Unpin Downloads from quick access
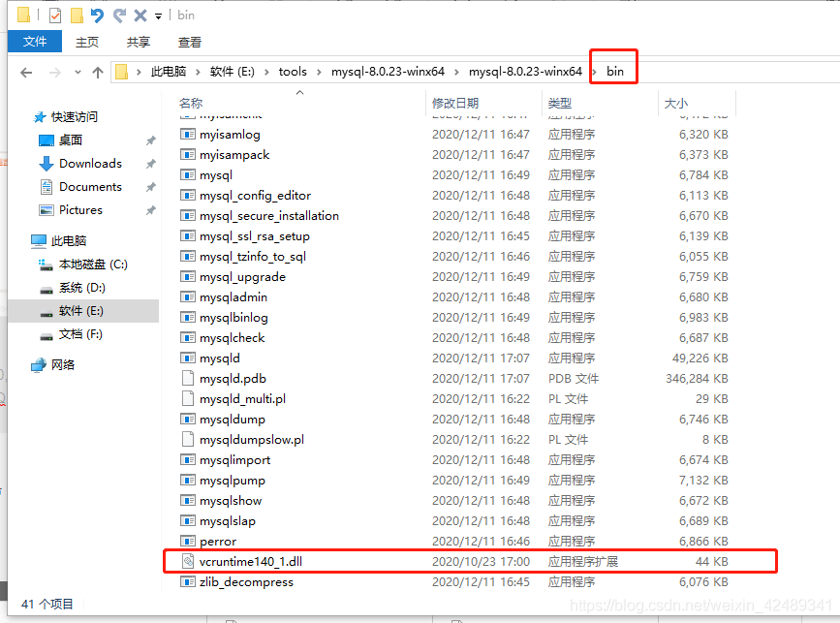840x623 pixels. (x=149, y=163)
